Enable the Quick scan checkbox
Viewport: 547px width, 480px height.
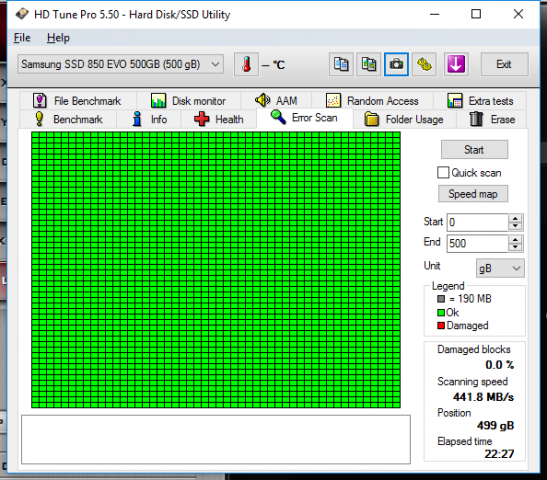click(443, 173)
